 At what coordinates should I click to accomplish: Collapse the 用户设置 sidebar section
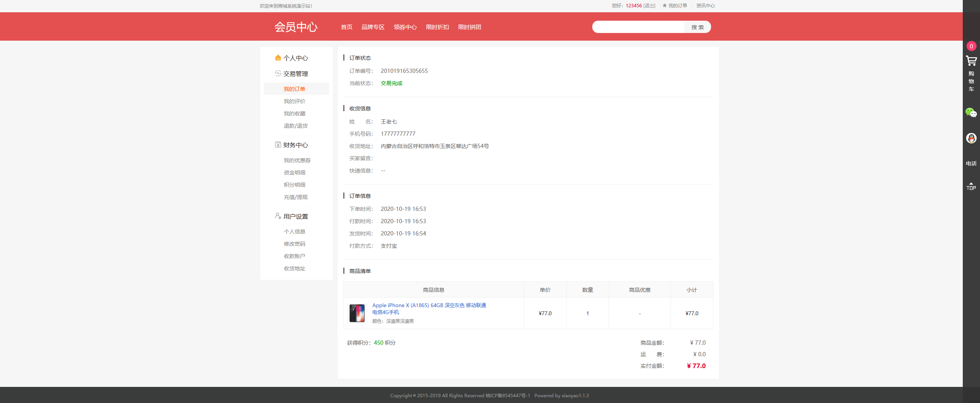click(x=295, y=216)
